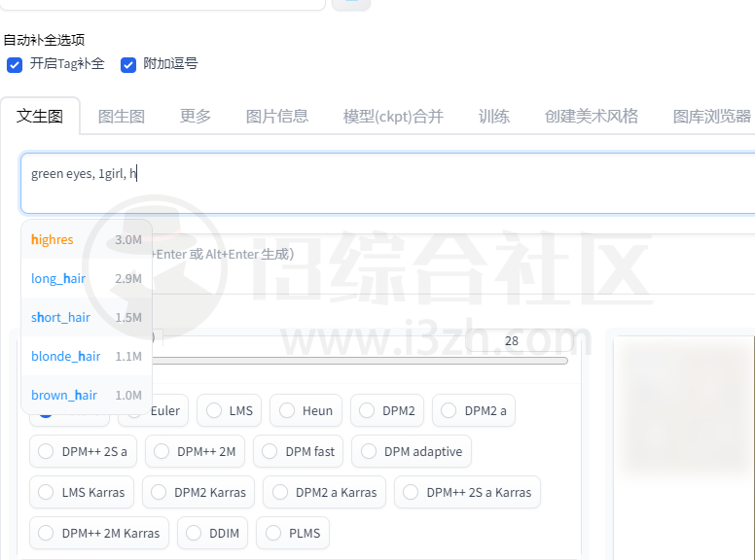The height and width of the screenshot is (560, 755).
Task: Select the Euler sampler
Action: pyautogui.click(x=153, y=410)
